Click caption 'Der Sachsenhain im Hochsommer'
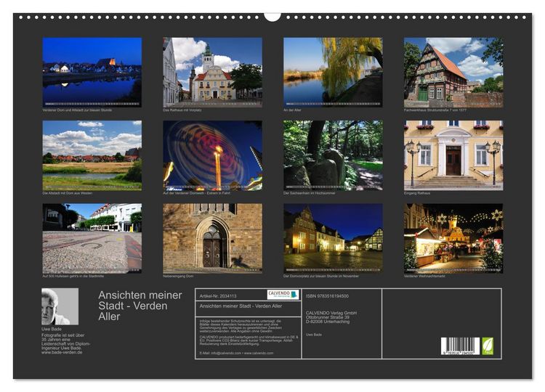The image size is (545, 392). pyautogui.click(x=310, y=193)
